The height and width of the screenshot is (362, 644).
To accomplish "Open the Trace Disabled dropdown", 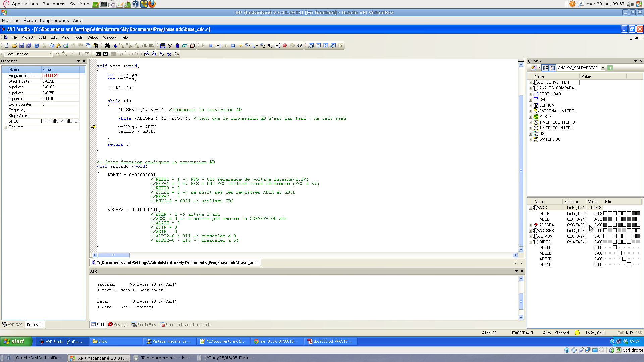I will [x=51, y=54].
